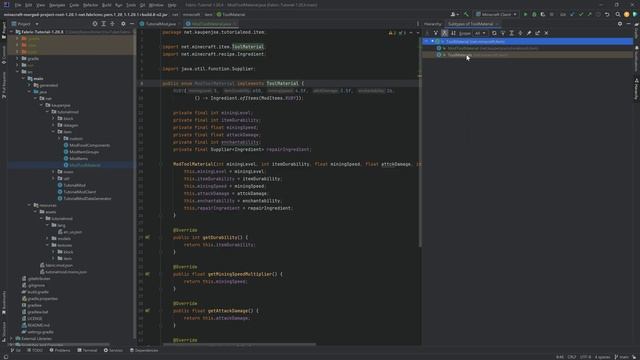This screenshot has height=360, width=640.
Task: Open the user account icon menu
Action: tap(454, 14)
